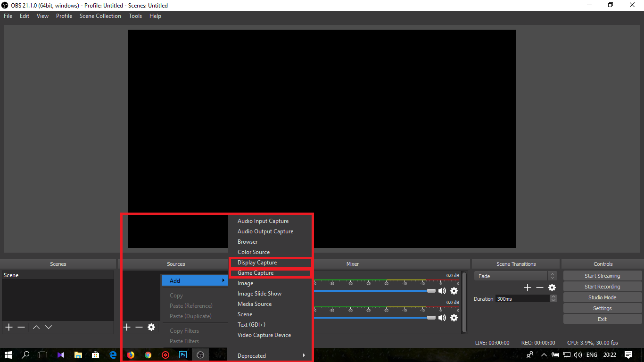
Task: Open the Edit menu
Action: (x=25, y=16)
